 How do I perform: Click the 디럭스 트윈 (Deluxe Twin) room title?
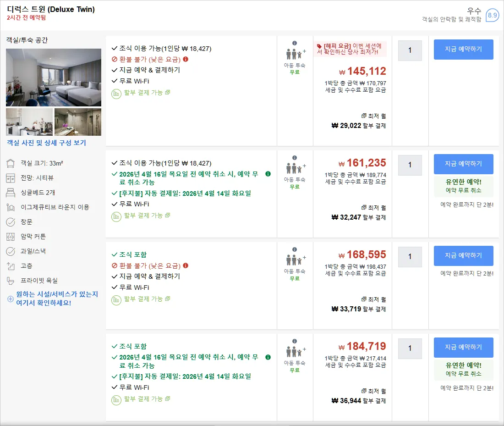tap(51, 9)
